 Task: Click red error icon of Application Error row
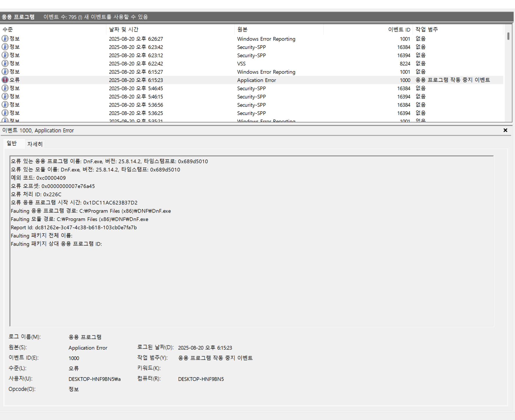point(5,80)
